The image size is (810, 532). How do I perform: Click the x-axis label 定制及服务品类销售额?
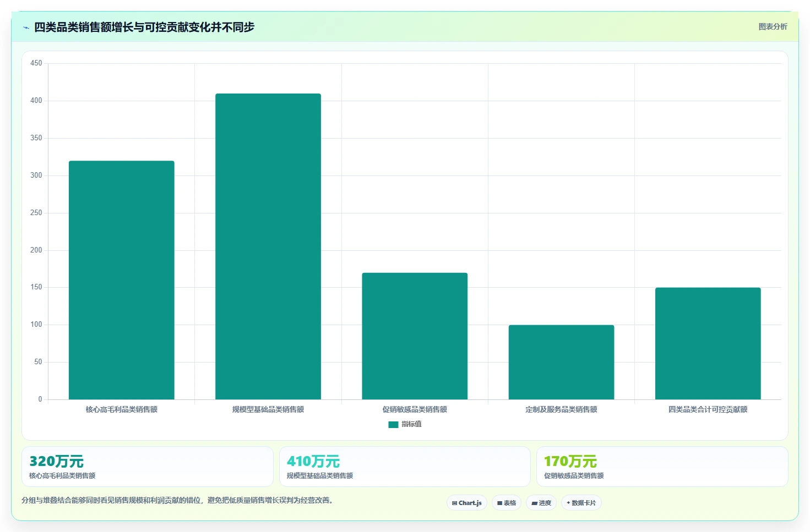[561, 409]
